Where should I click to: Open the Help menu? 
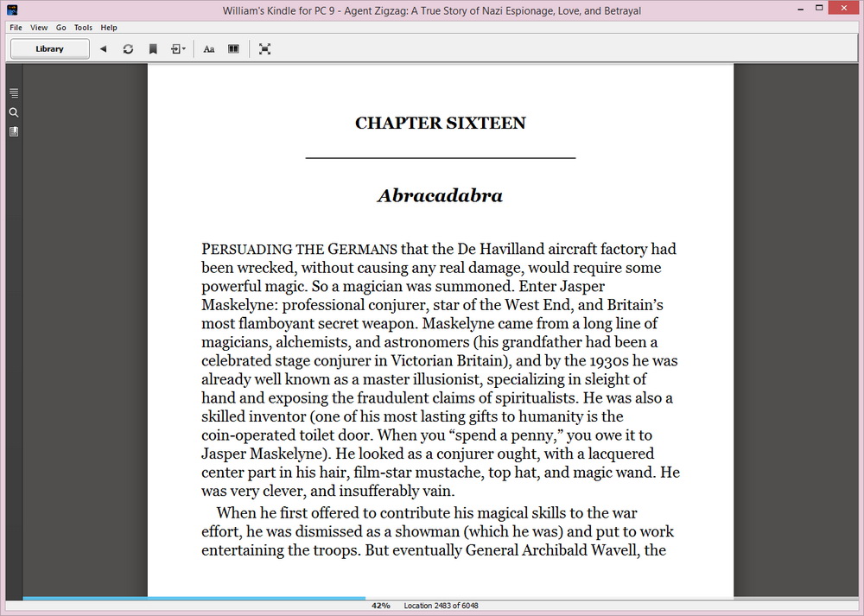pos(109,28)
